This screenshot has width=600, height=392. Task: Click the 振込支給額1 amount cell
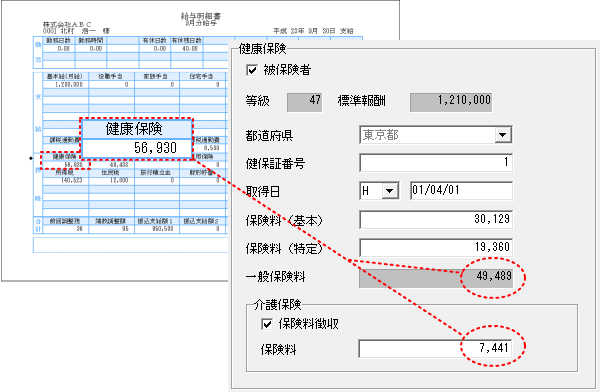click(157, 229)
